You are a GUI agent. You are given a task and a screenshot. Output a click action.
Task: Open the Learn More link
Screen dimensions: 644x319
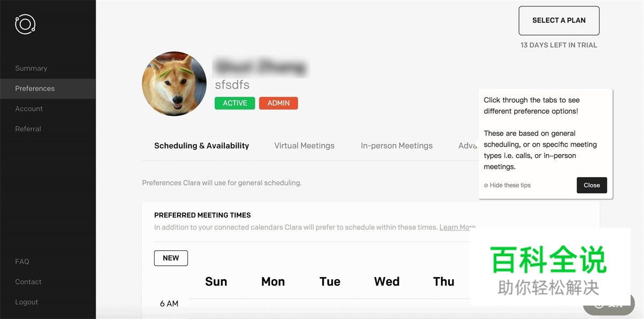coord(457,227)
